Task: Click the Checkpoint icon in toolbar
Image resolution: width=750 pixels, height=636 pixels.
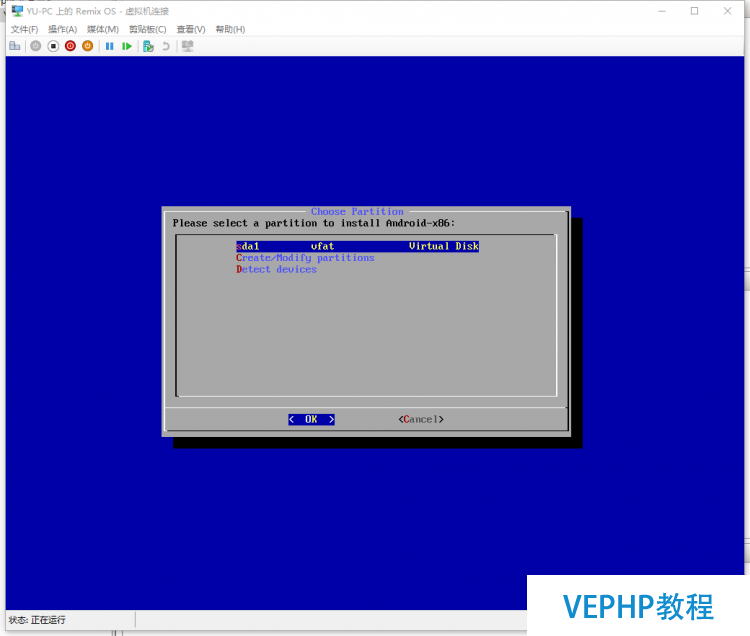Action: (x=148, y=46)
